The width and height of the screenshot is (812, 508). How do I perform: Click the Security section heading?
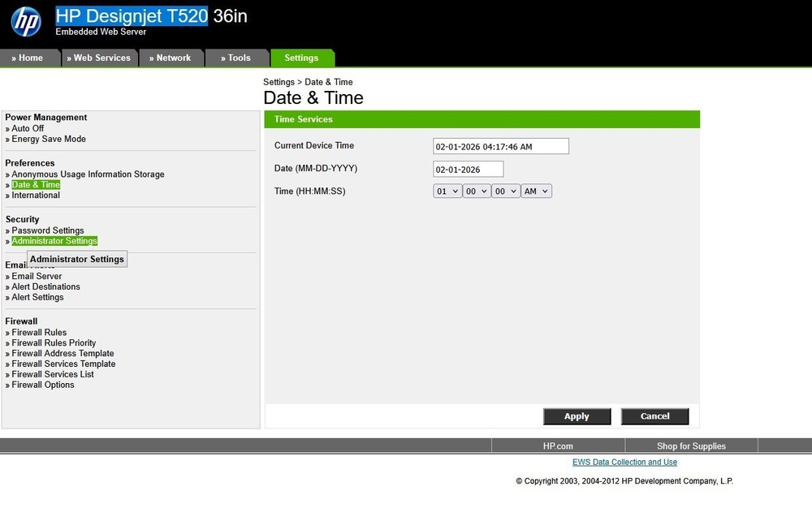(22, 219)
